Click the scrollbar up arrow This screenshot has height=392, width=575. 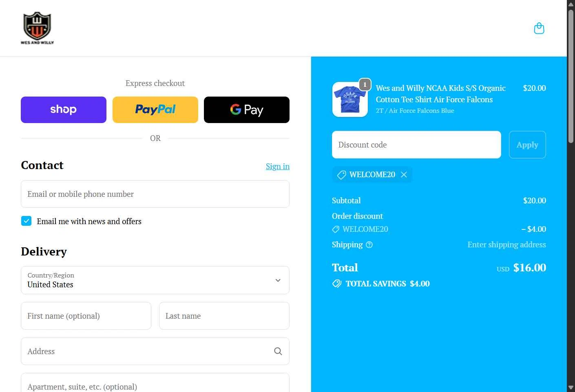pyautogui.click(x=571, y=4)
